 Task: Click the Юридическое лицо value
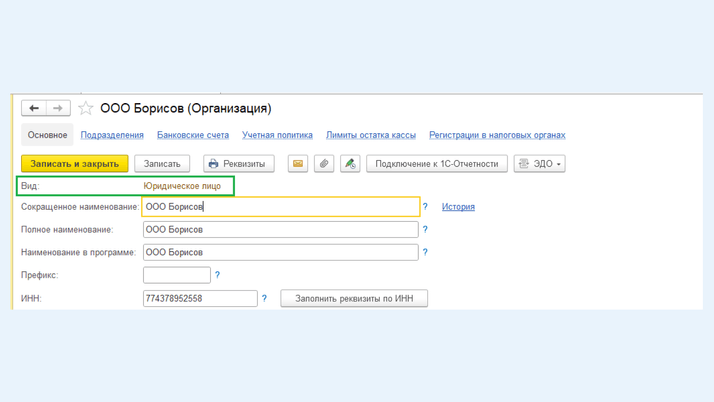182,186
